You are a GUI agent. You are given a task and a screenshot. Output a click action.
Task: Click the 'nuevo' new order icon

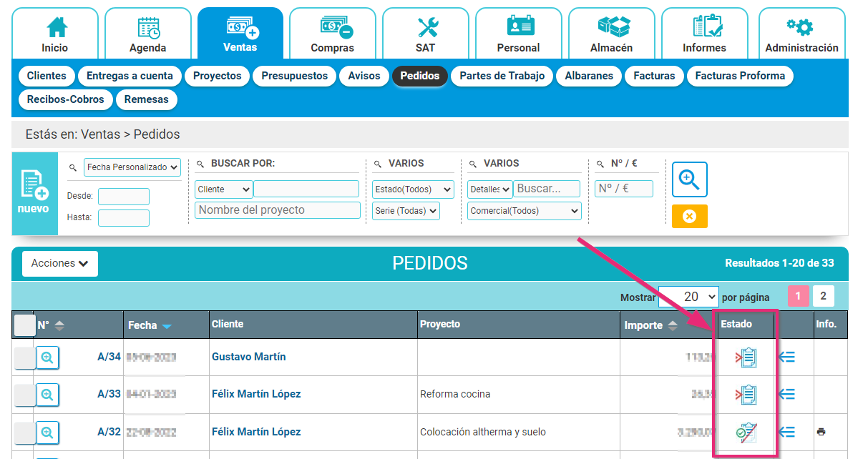tap(34, 193)
